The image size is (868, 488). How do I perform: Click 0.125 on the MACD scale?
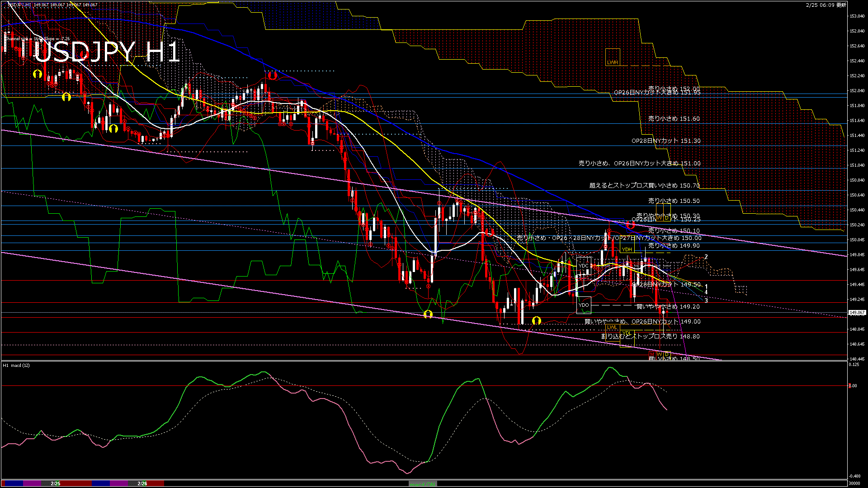point(854,365)
